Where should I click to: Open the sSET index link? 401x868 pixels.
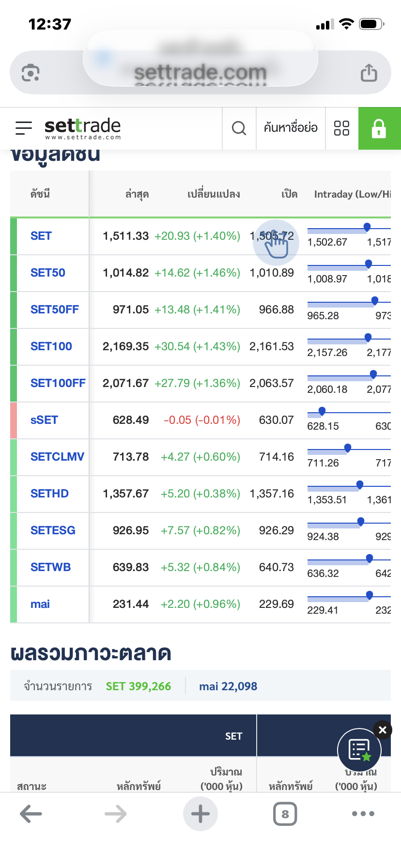coord(44,420)
